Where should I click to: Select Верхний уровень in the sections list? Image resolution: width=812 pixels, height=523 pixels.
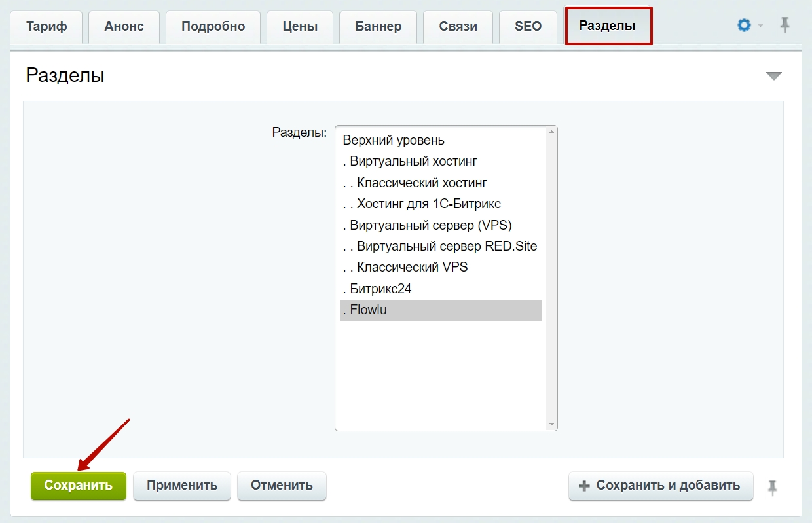tap(441, 140)
